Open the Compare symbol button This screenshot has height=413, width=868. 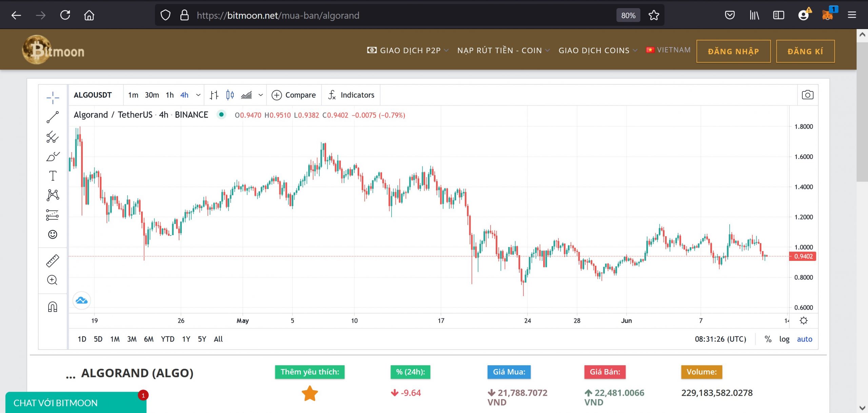(294, 95)
